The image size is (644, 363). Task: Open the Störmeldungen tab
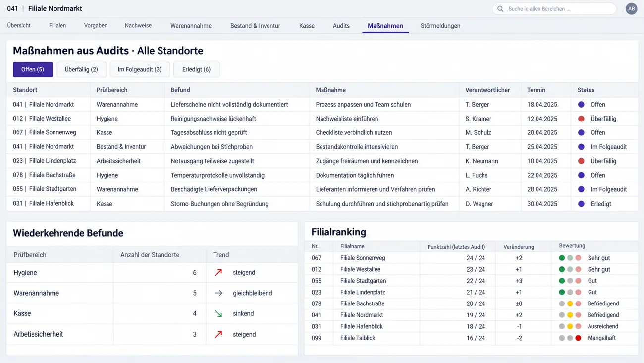click(440, 26)
